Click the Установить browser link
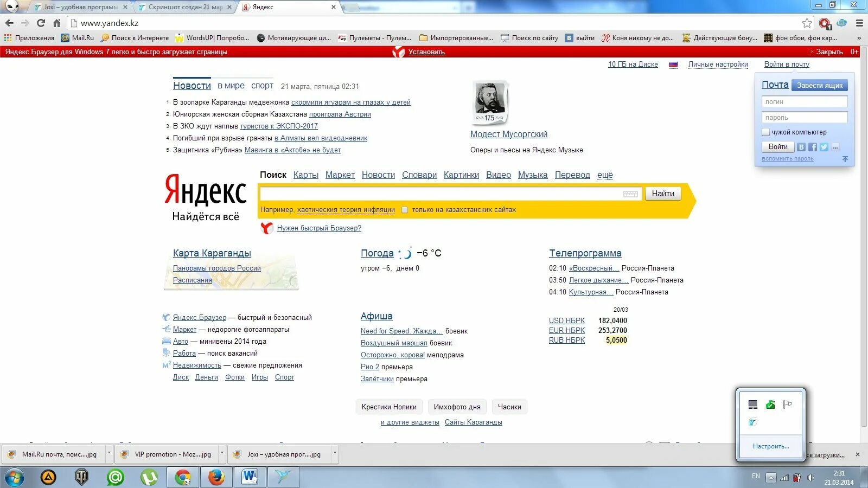868x488 pixels. (x=426, y=52)
